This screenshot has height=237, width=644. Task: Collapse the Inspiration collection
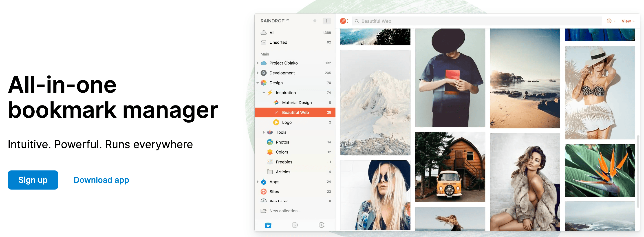pos(264,93)
